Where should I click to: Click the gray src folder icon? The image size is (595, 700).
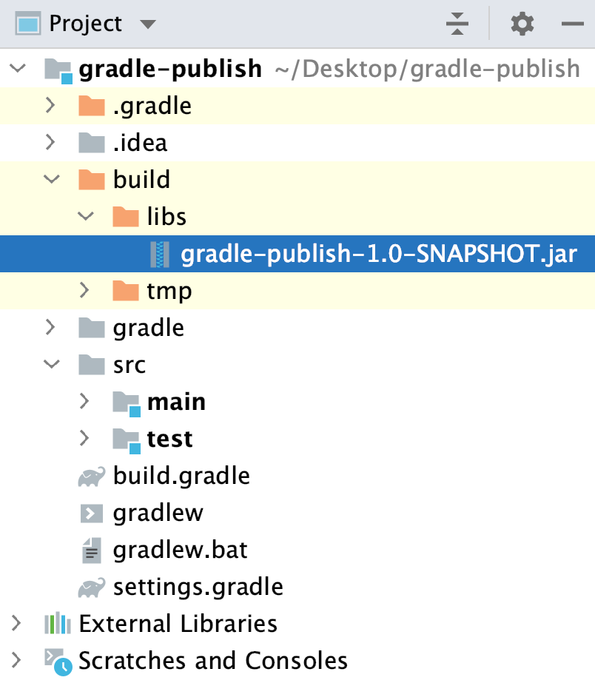[x=92, y=366]
